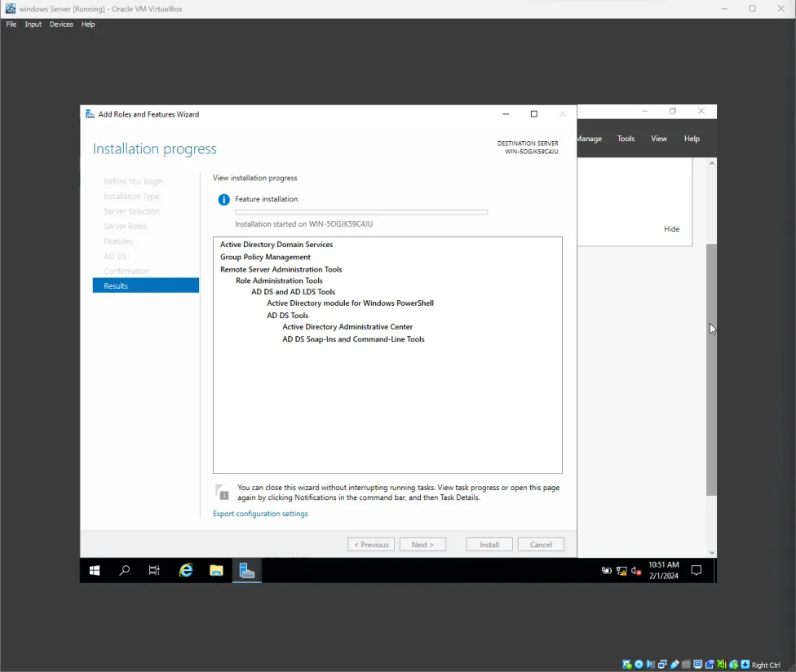Open VirtualBox Input menu

33,24
